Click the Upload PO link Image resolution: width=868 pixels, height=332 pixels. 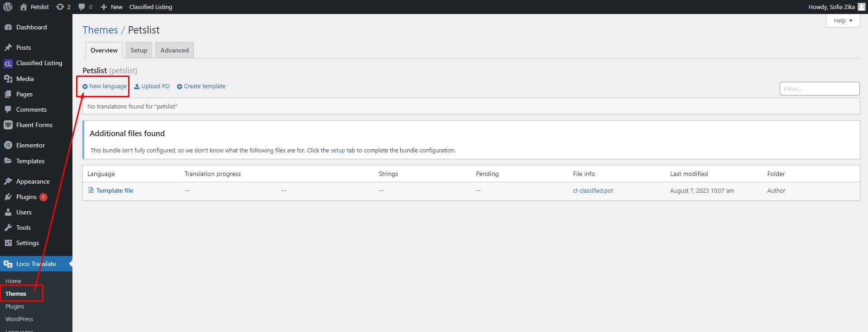(x=152, y=86)
